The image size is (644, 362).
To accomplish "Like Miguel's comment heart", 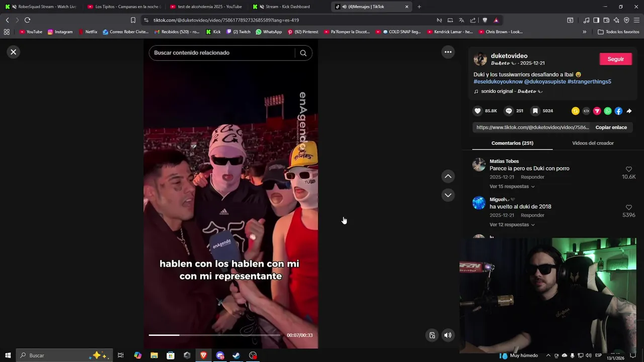I will [x=628, y=207].
